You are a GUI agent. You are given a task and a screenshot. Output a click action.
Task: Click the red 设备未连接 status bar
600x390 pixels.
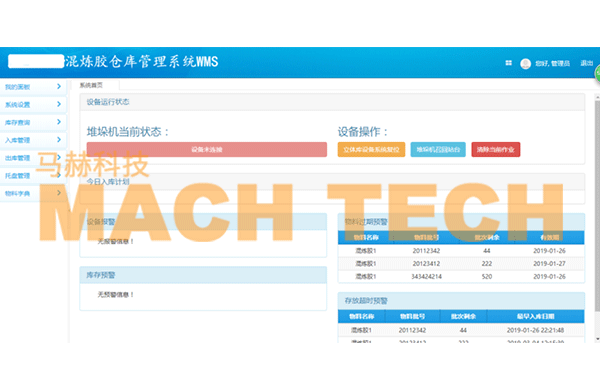point(207,149)
